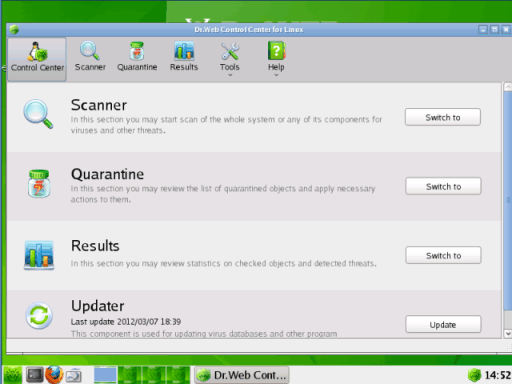Click Switch to button for Scanner
Image resolution: width=512 pixels, height=384 pixels.
click(443, 117)
